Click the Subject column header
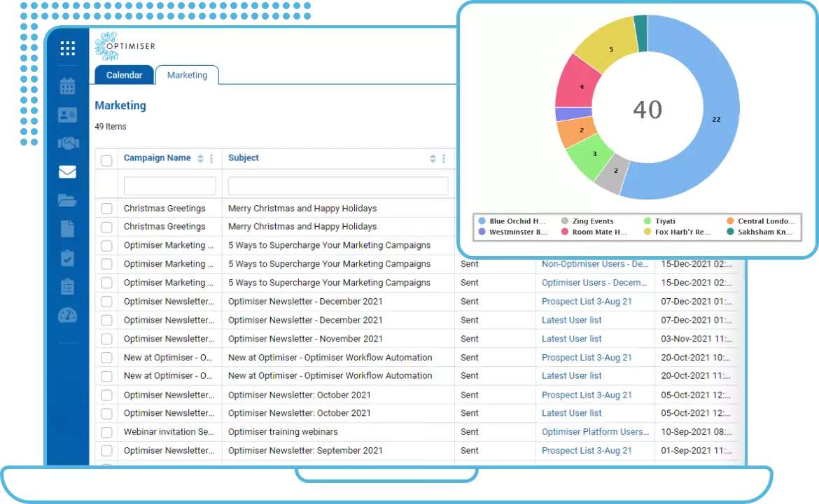 [x=244, y=157]
